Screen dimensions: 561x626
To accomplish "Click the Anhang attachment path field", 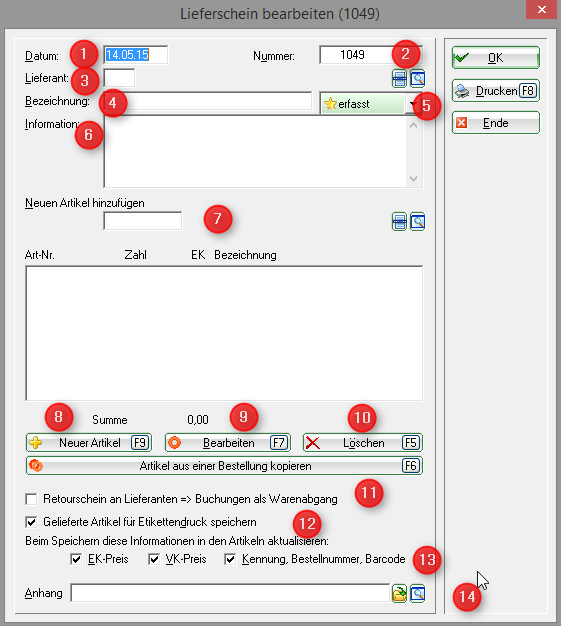I will click(230, 593).
